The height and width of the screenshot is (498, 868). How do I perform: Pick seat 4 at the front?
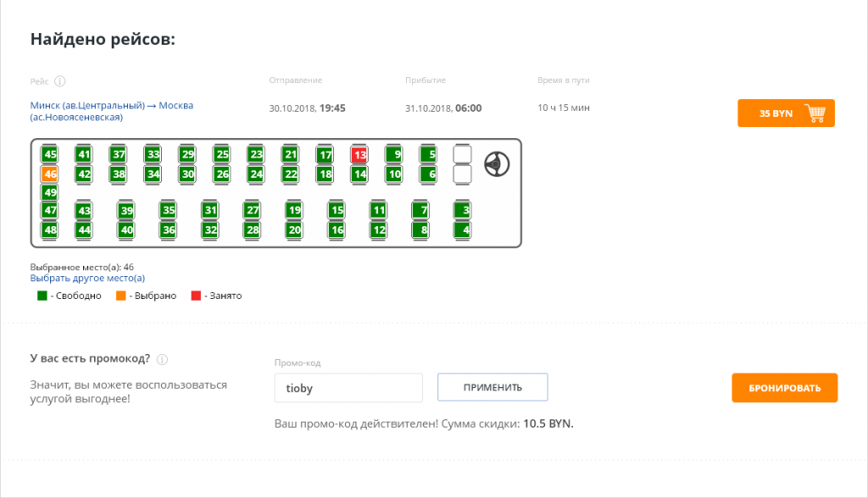click(462, 230)
